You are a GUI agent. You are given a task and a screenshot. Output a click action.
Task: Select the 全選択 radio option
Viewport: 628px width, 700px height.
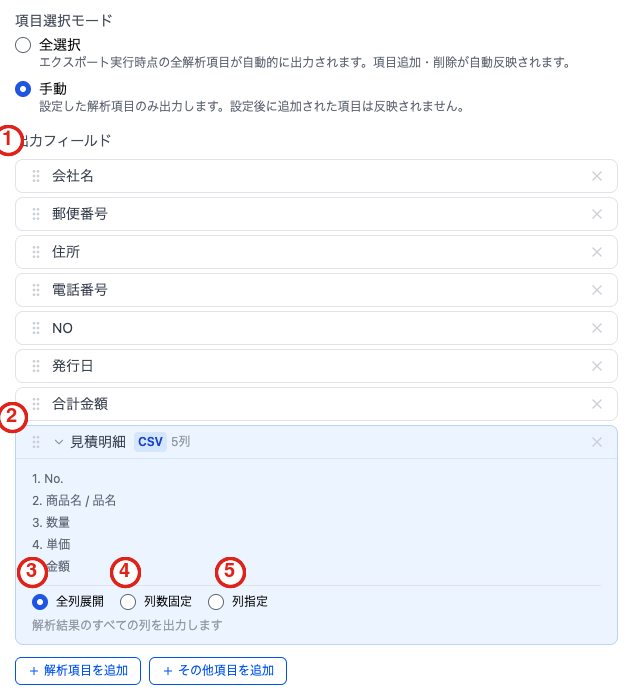coord(23,45)
